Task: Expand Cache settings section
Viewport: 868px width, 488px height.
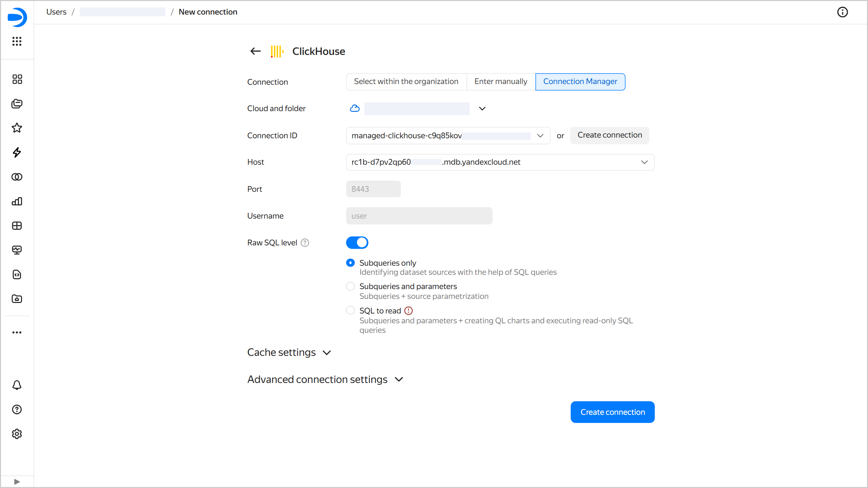Action: coord(289,352)
